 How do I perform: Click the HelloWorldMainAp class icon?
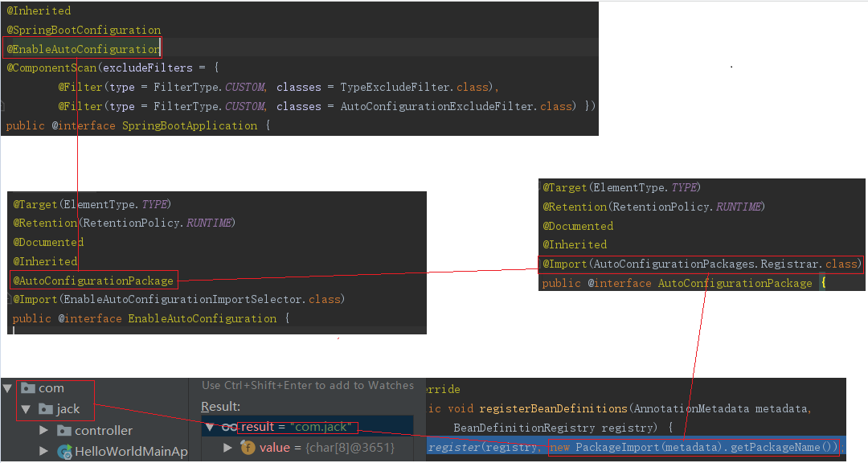tap(65, 452)
